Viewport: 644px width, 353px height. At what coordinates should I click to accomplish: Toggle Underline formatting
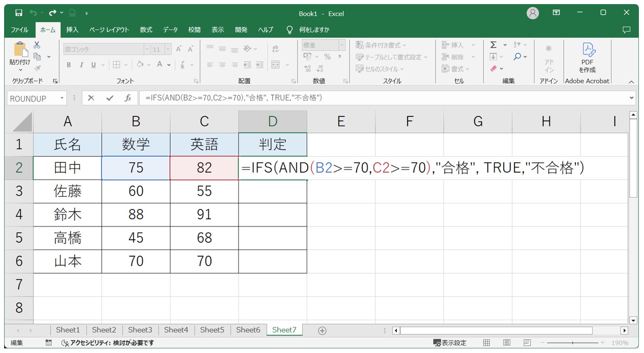[94, 65]
